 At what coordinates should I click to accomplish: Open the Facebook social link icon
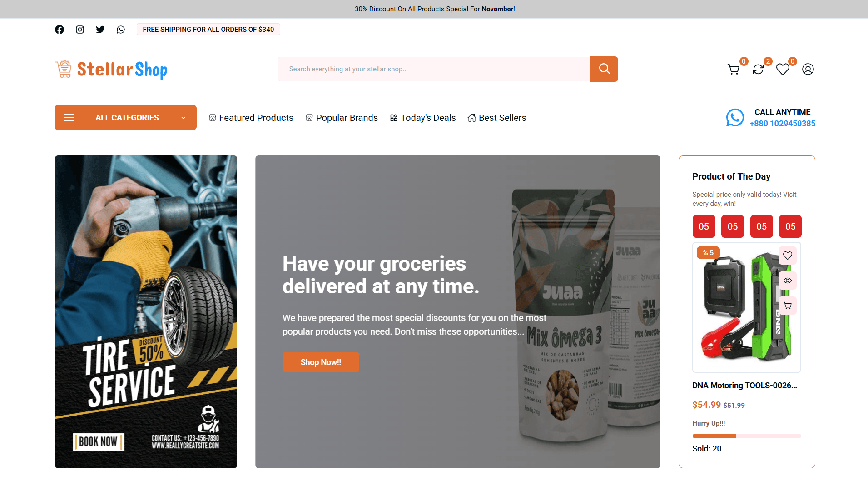coord(60,30)
